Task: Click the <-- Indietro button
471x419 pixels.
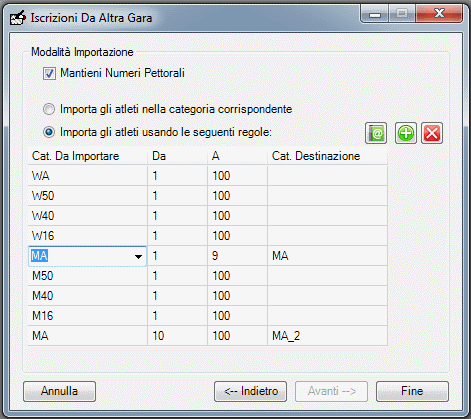Action: 250,391
